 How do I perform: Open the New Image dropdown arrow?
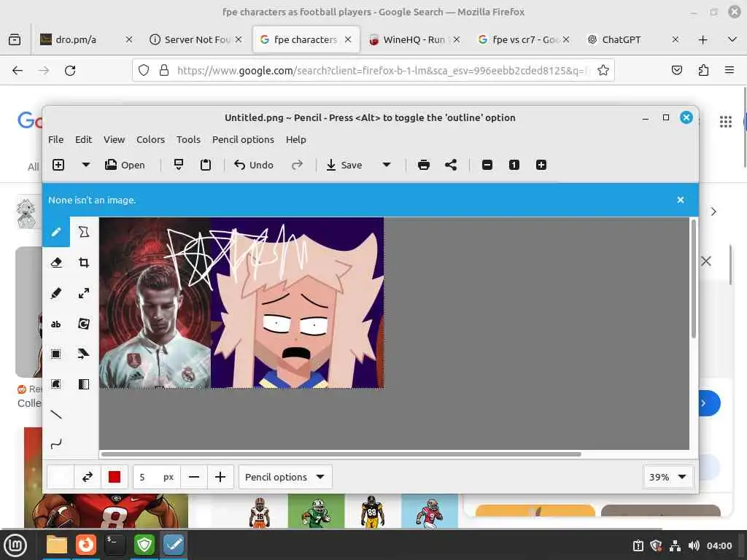(x=86, y=165)
